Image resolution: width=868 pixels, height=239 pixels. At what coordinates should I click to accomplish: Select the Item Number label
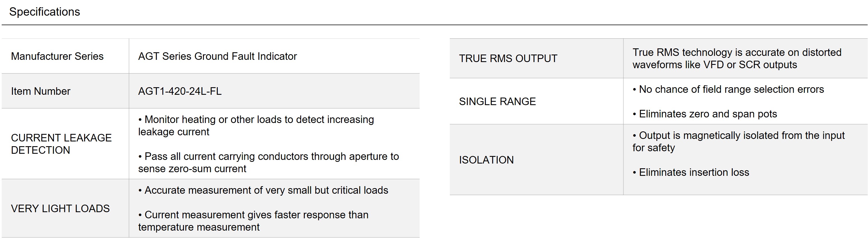tap(41, 91)
